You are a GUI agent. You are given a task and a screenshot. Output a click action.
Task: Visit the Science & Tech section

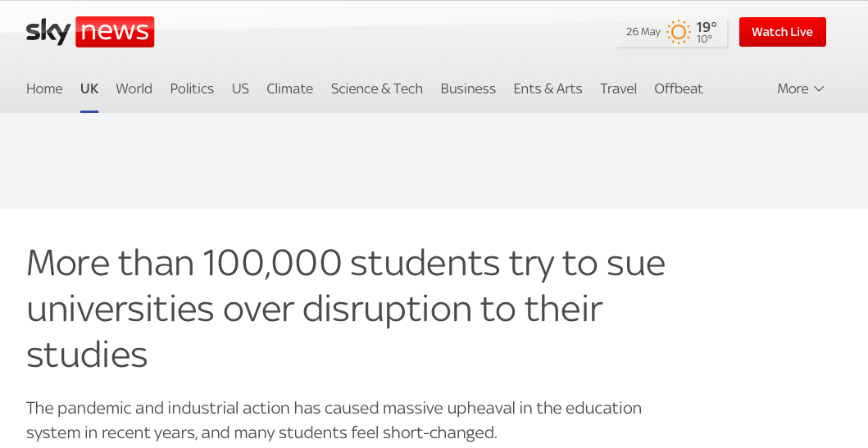376,88
